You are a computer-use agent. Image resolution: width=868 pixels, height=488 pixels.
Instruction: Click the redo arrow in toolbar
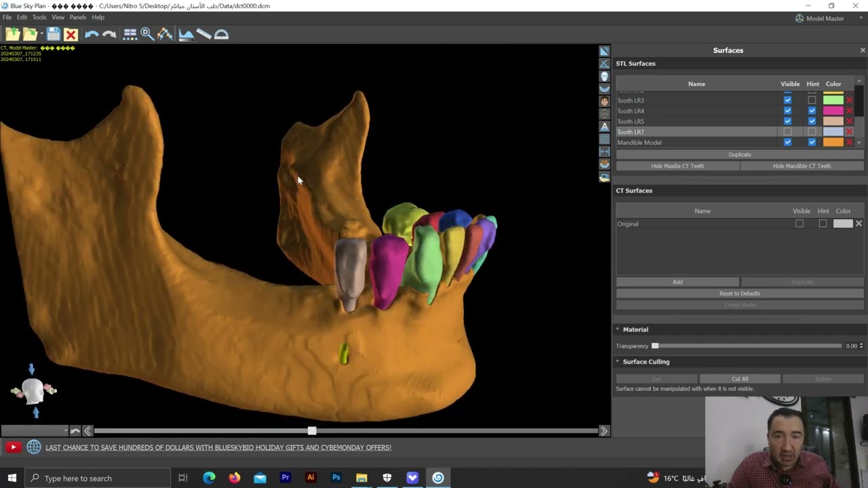(x=109, y=34)
